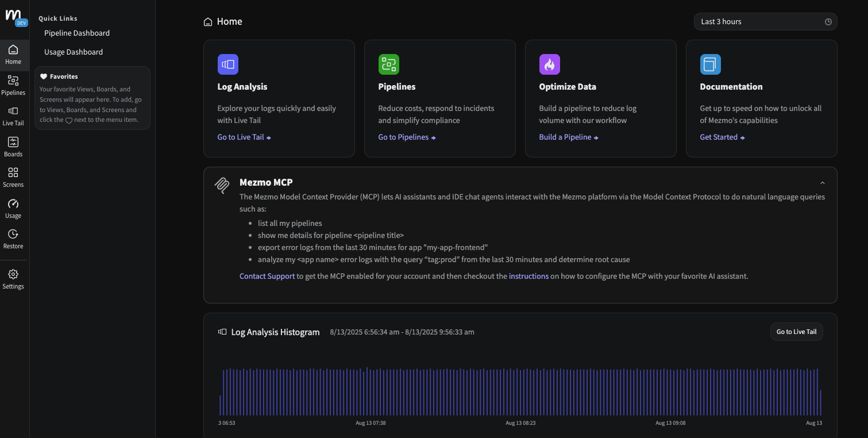
Task: Open the Boards sidebar icon
Action: (13, 142)
